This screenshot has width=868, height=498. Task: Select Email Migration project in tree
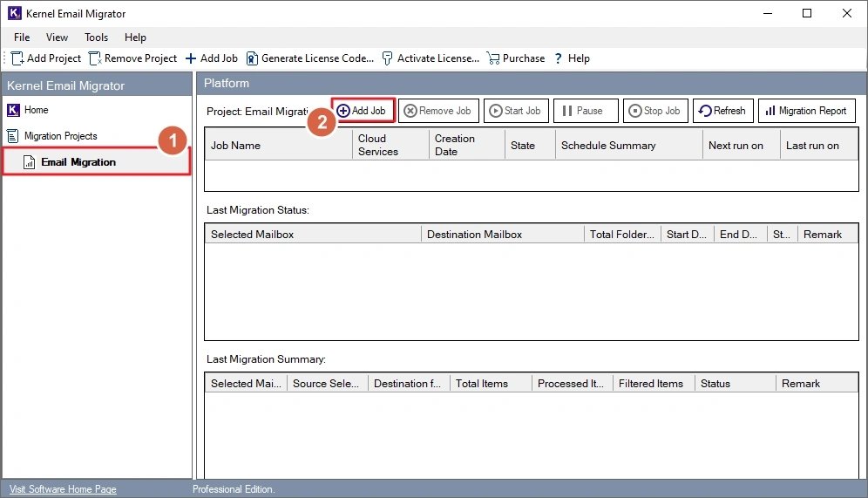coord(78,162)
